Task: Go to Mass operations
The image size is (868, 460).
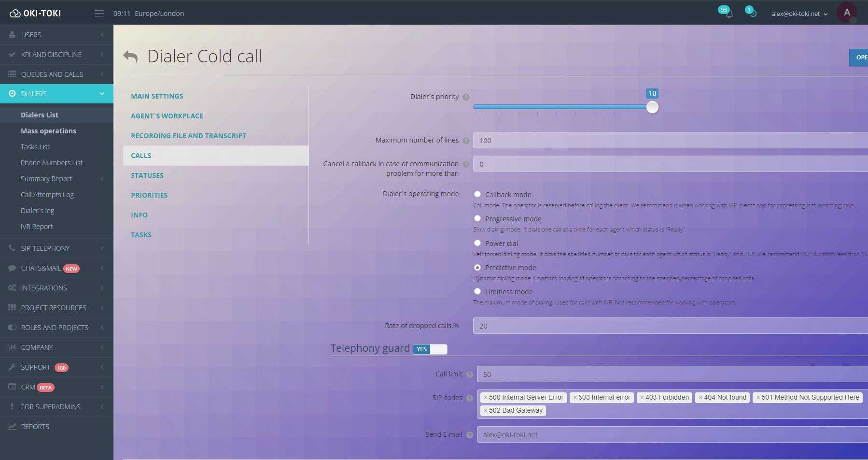Action: 48,131
